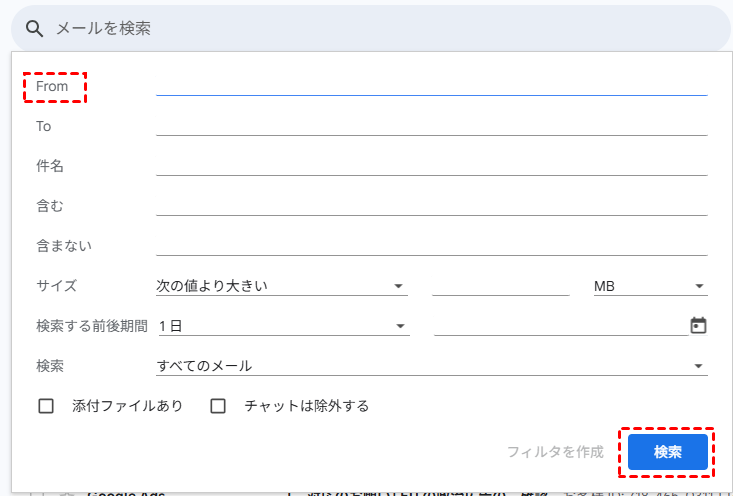Click the magnifier search icon
Screen dimensions: 733x496
pyautogui.click(x=34, y=29)
